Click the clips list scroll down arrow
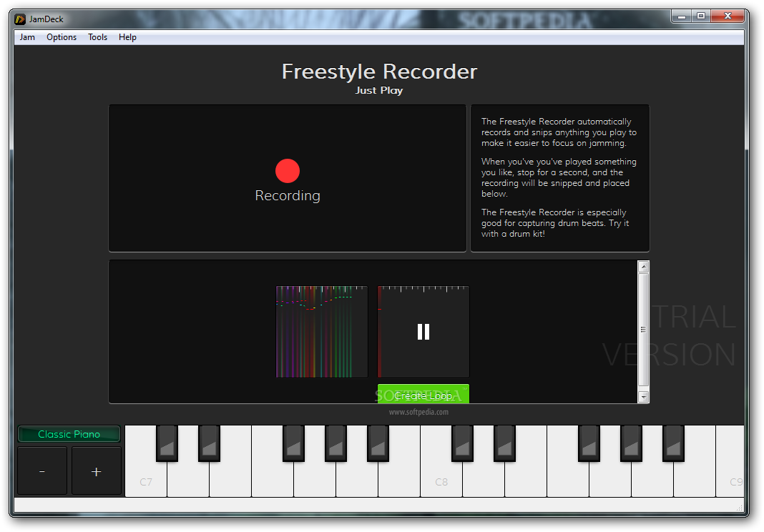The height and width of the screenshot is (532, 764). coord(643,397)
